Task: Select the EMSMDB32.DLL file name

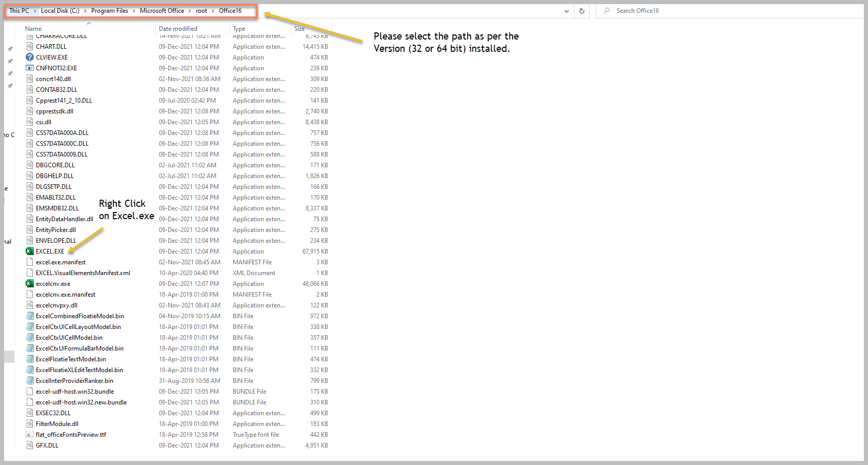Action: click(x=57, y=208)
